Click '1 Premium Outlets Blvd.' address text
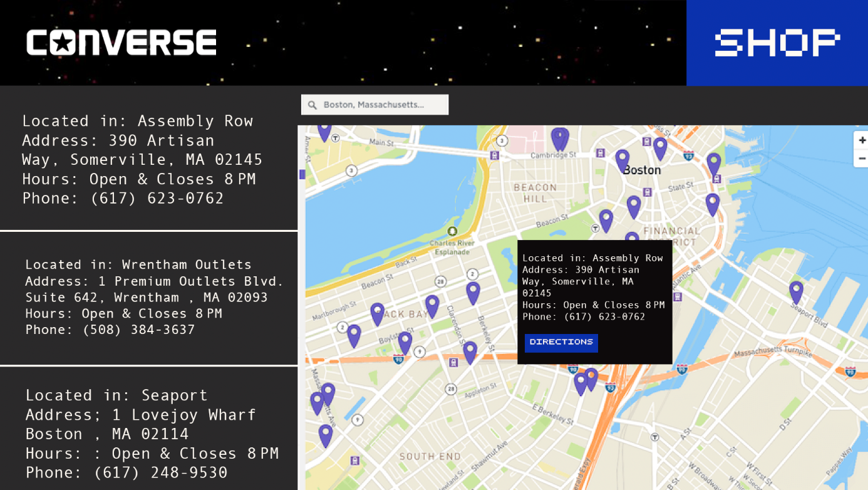This screenshot has width=868, height=490. [x=191, y=281]
